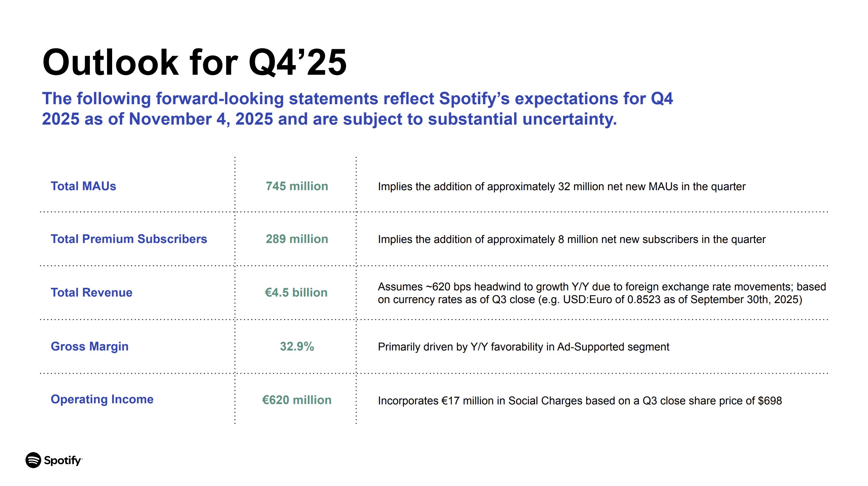Select the "745 million" value
The height and width of the screenshot is (486, 868).
coord(297,186)
